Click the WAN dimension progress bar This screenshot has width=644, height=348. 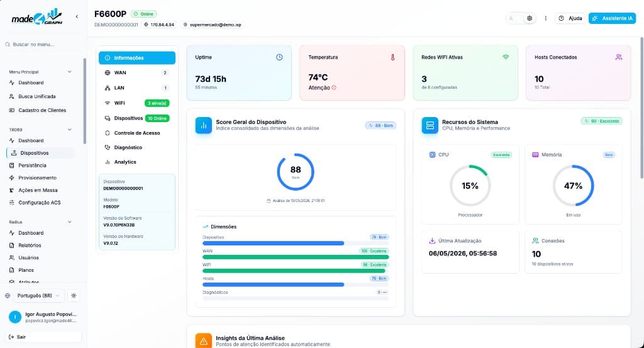[x=296, y=257]
